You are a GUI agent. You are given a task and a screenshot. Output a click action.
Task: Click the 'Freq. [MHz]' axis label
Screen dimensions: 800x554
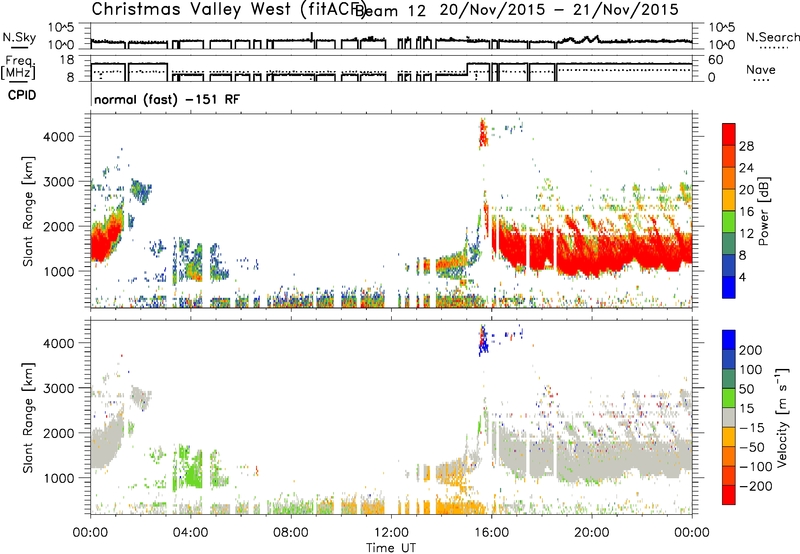(18, 68)
